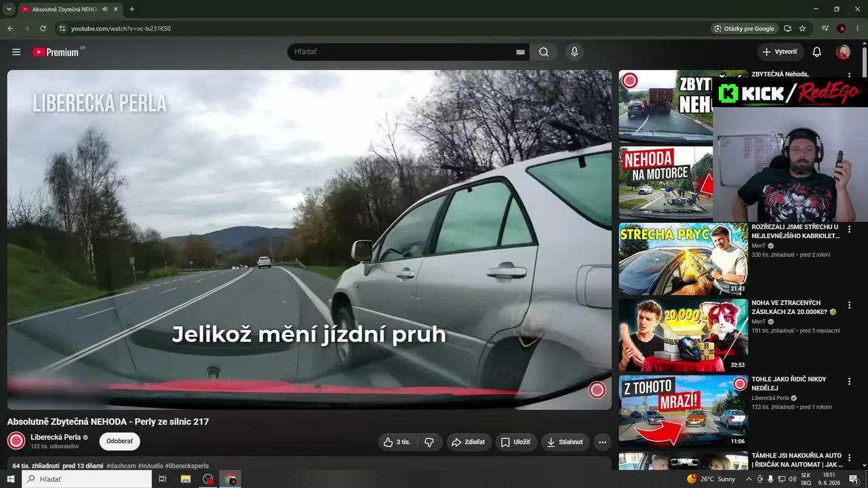Switch keyboard language SLK in tray
868x488 pixels.
[806, 479]
